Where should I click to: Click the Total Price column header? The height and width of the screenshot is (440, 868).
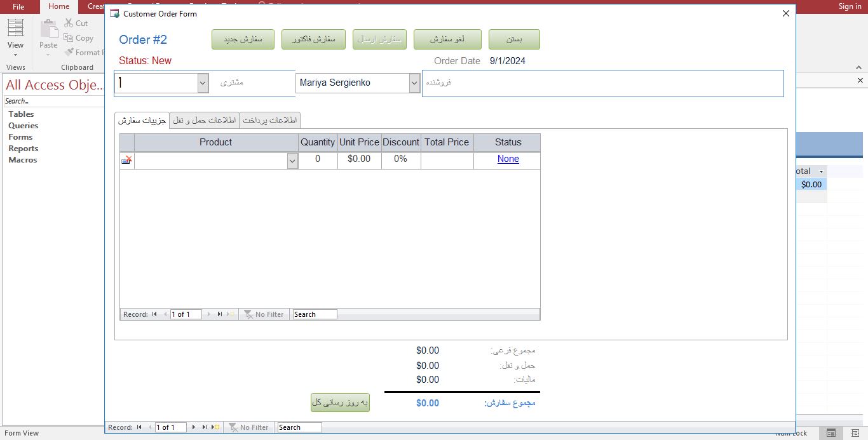point(447,142)
